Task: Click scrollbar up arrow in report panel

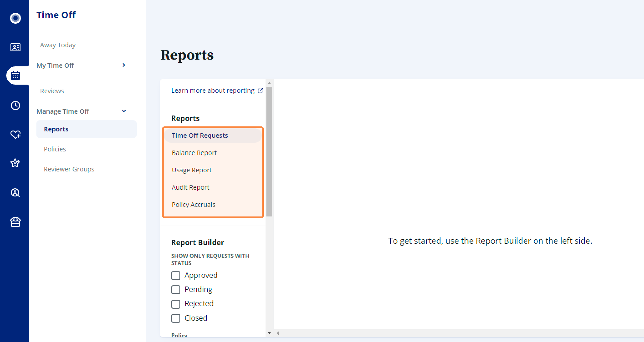Action: point(269,83)
